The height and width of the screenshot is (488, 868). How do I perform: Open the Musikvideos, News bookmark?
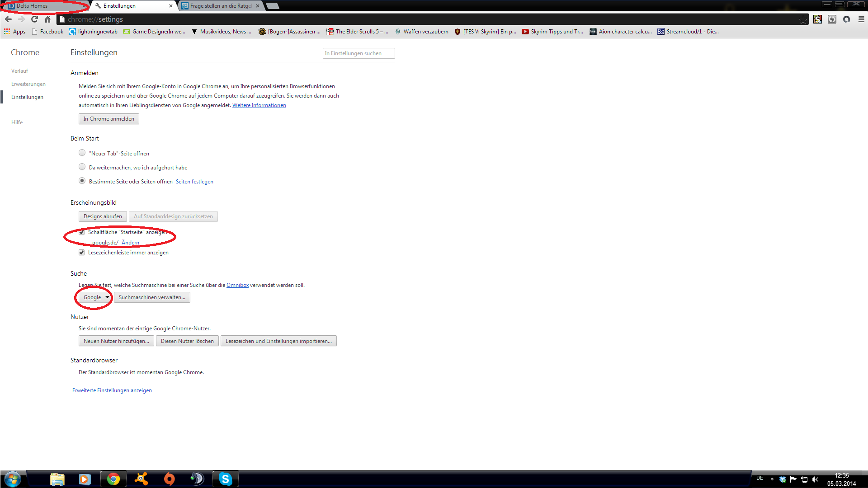click(221, 32)
